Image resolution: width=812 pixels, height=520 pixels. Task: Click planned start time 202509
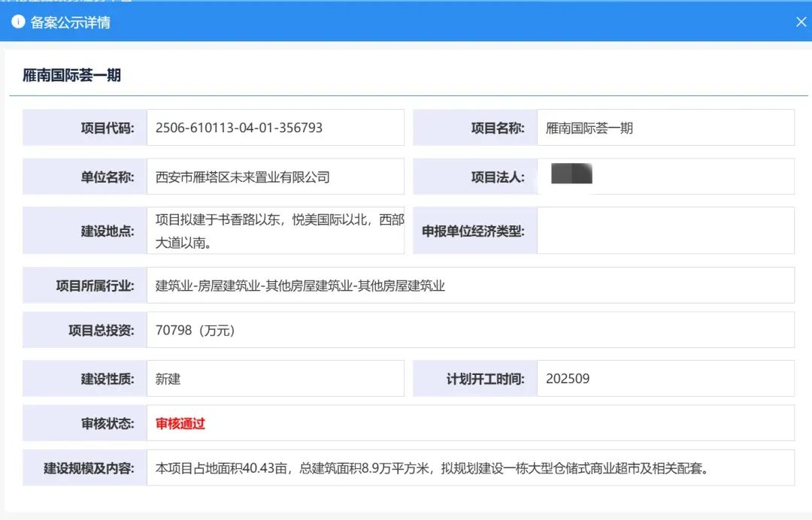pyautogui.click(x=568, y=379)
